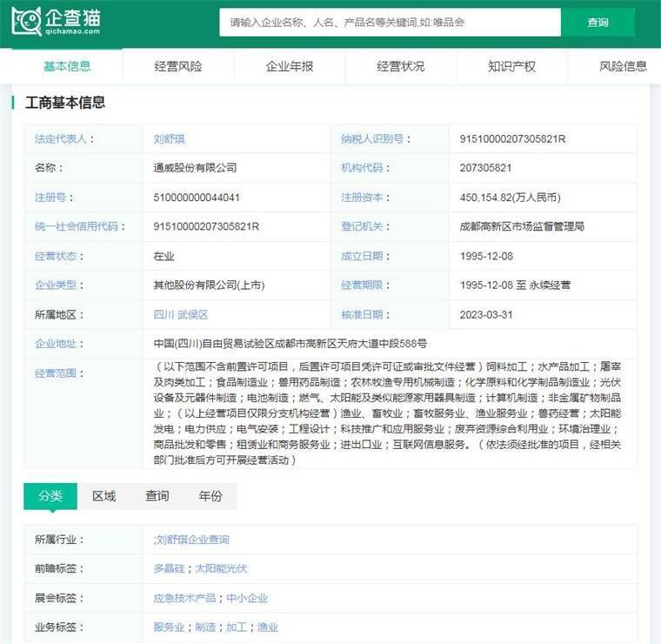
Task: Select the 2023-03-31 approval date
Action: tap(486, 315)
